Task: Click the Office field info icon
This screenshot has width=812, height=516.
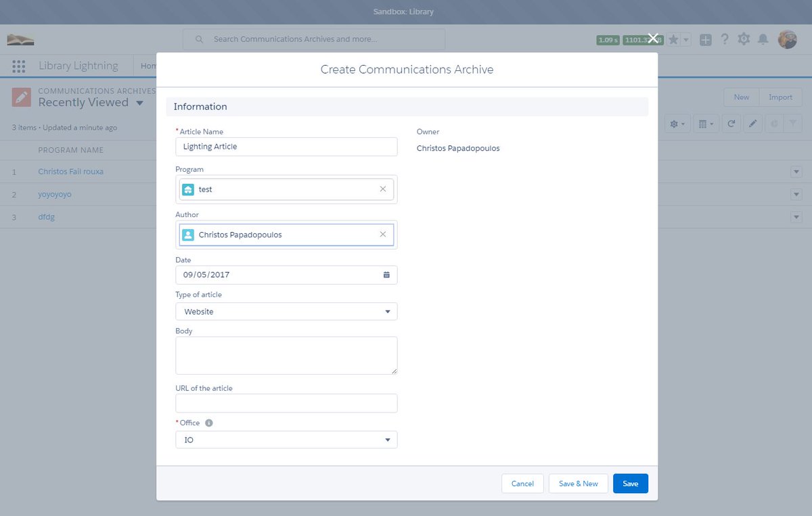Action: [x=208, y=423]
